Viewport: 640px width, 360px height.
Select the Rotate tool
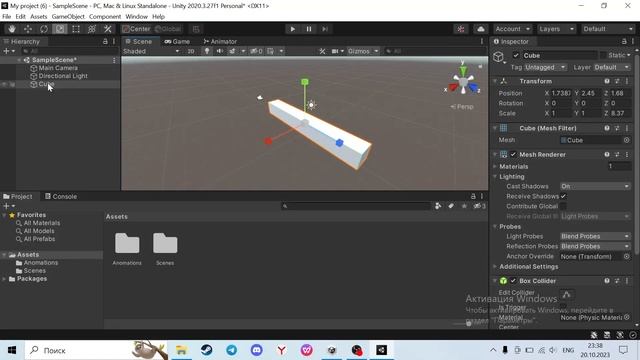click(x=44, y=29)
